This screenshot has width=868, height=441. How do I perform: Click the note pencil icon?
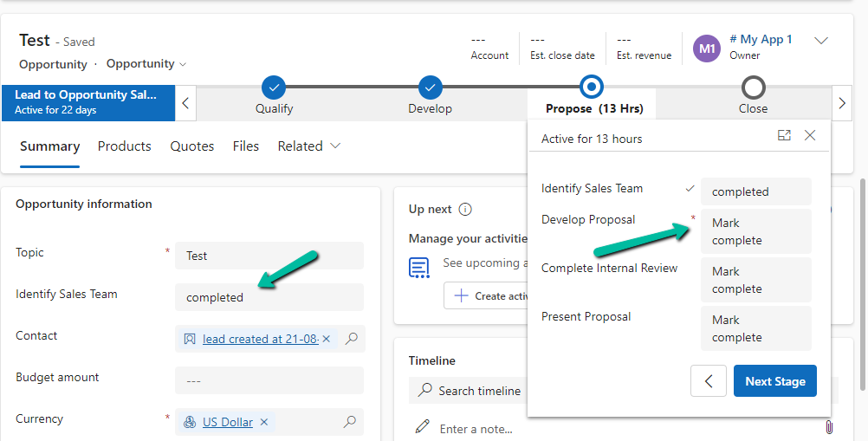click(x=423, y=427)
